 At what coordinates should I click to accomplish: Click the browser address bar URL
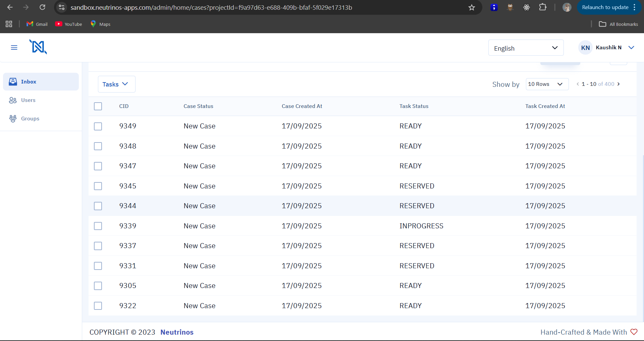(211, 7)
